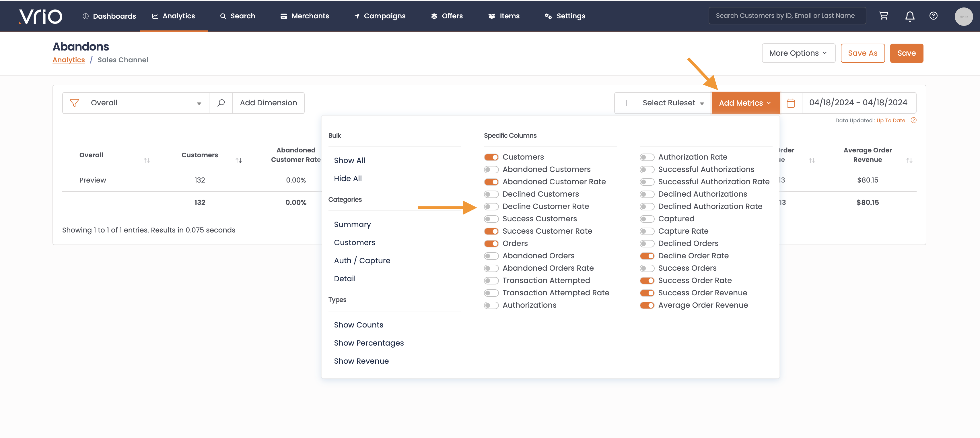Open the calendar date picker icon
The width and height of the screenshot is (980, 438).
click(791, 103)
